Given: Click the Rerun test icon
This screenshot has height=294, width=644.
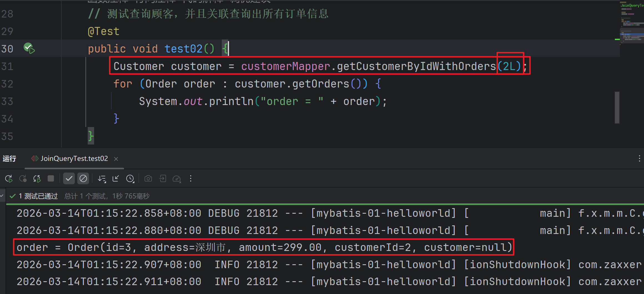Looking at the screenshot, I should 9,179.
